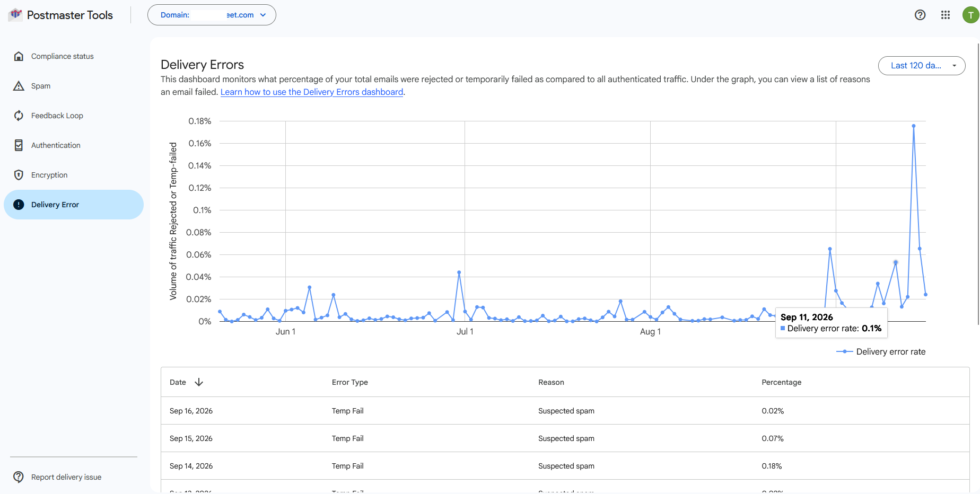The height and width of the screenshot is (494, 980).
Task: Click the Delivery error rate legend entry
Action: click(x=881, y=351)
